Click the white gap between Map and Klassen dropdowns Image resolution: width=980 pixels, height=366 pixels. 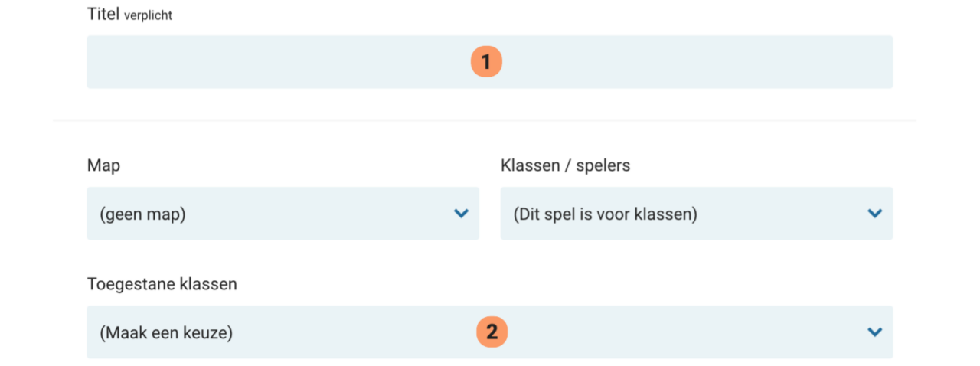pos(490,214)
